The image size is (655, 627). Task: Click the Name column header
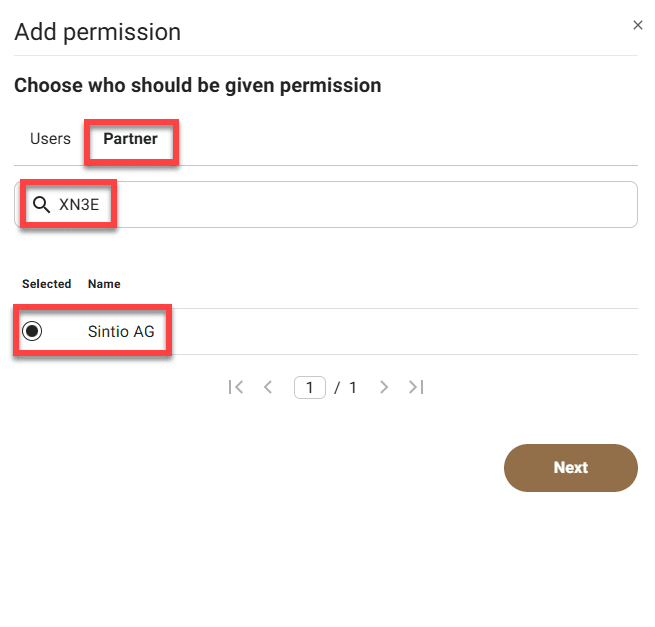click(104, 284)
